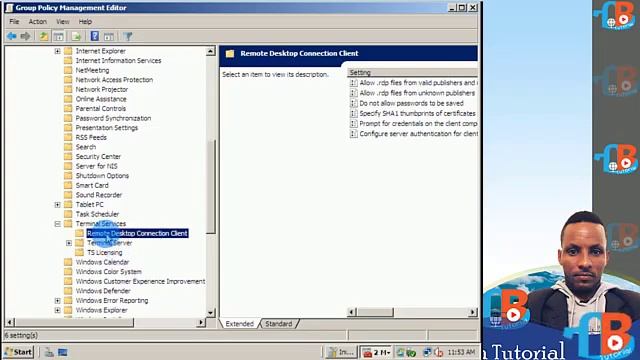Click the Quick Launch server manager icon
This screenshot has width=640, height=360.
pyautogui.click(x=62, y=352)
